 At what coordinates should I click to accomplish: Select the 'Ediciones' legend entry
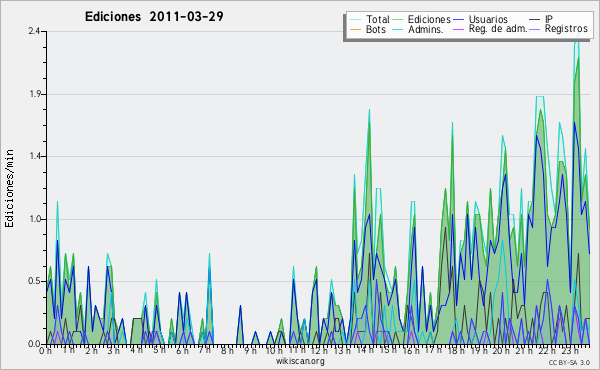[x=429, y=19]
